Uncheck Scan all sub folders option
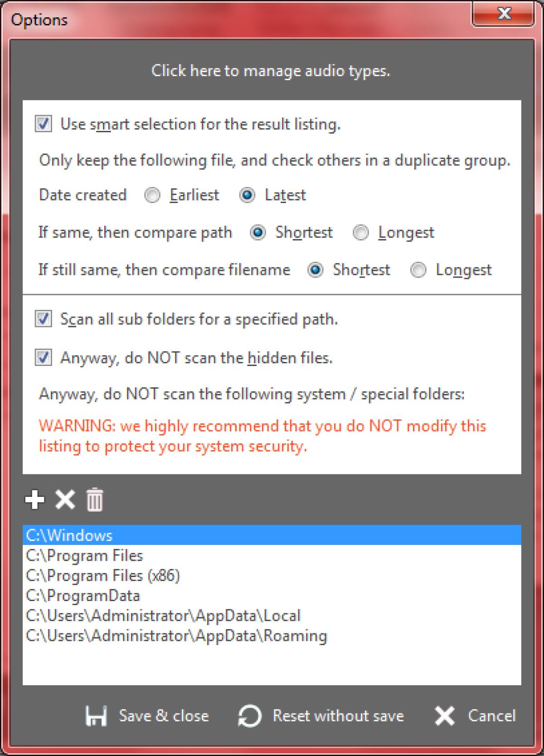 pos(44,319)
